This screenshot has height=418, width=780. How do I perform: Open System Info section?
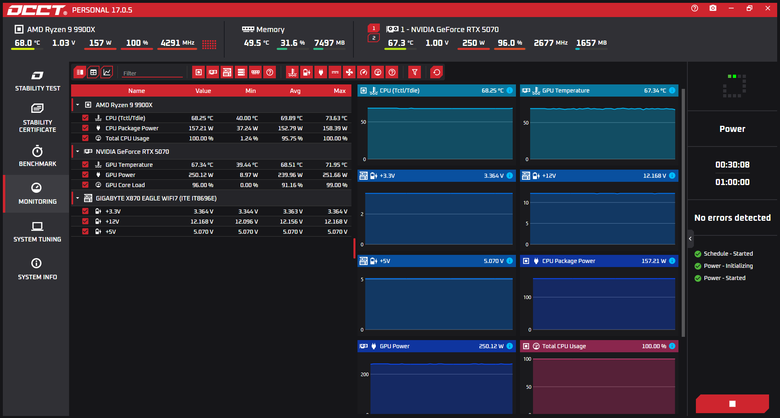(x=37, y=269)
